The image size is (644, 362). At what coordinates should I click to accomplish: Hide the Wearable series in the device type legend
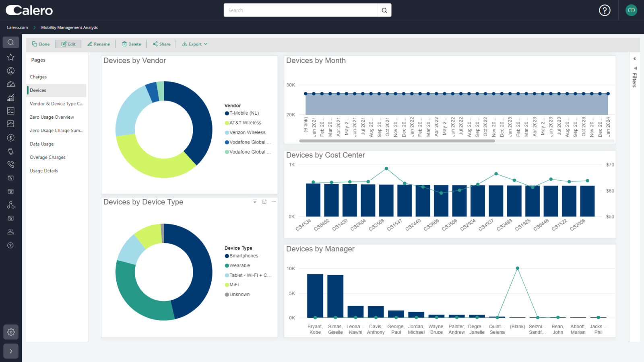(240, 265)
